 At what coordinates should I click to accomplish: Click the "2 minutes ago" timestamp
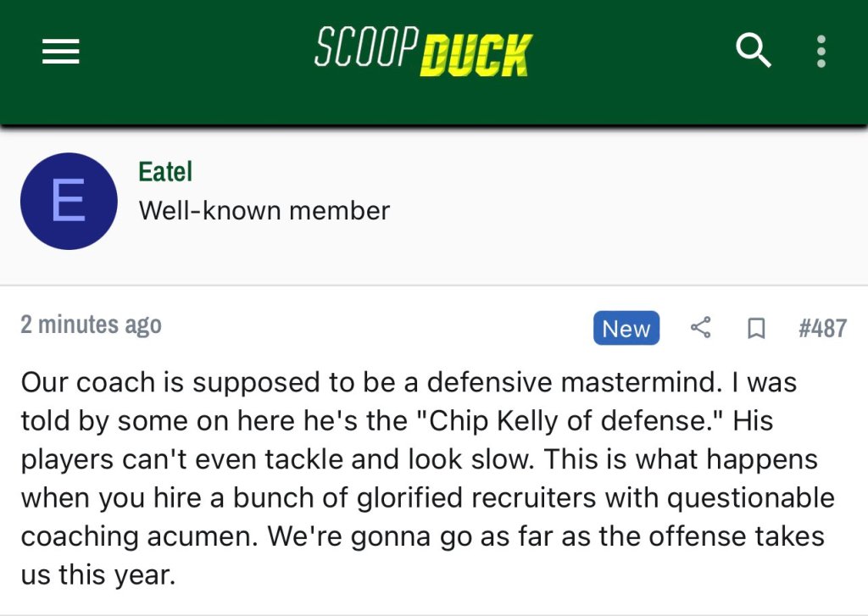click(91, 325)
